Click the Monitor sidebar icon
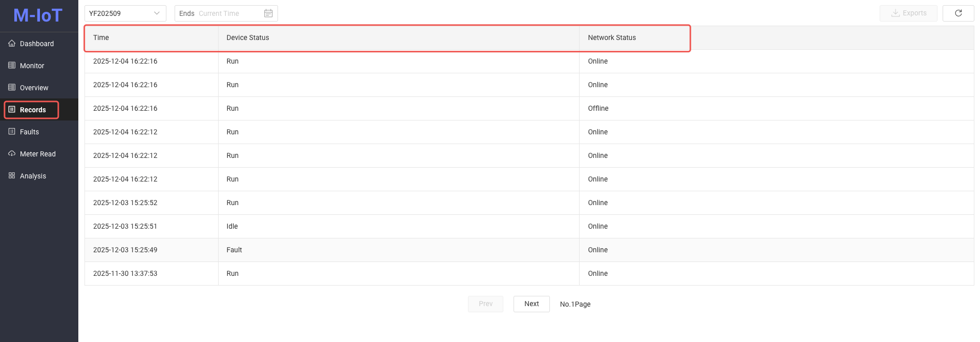 (x=12, y=66)
